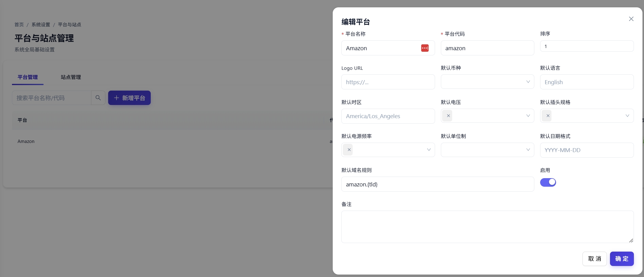The width and height of the screenshot is (644, 277).
Task: Clear the 默认电源频率 selection with the × icon
Action: pos(348,150)
